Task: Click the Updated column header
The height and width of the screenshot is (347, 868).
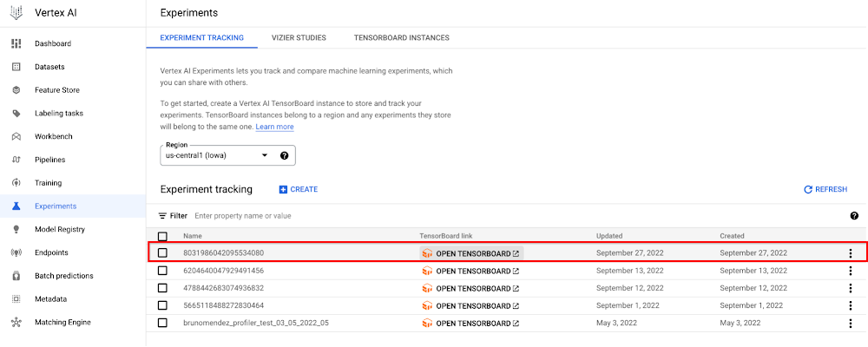Action: 609,236
